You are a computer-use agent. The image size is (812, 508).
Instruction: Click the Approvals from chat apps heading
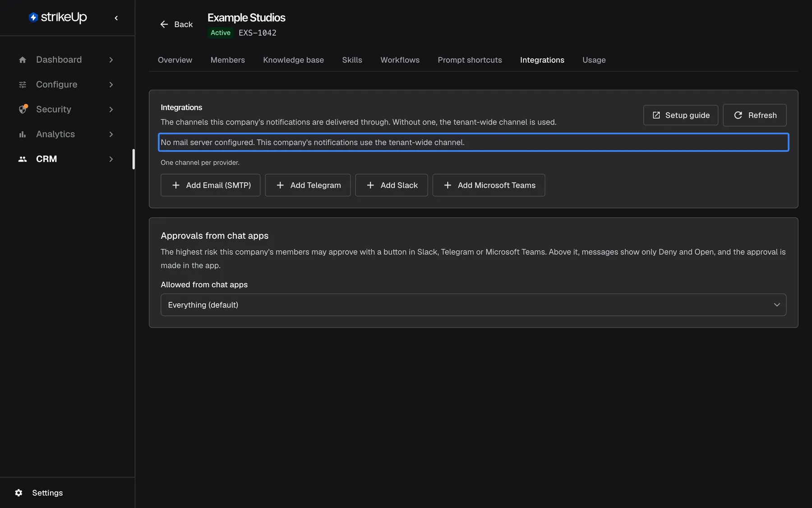(x=215, y=236)
